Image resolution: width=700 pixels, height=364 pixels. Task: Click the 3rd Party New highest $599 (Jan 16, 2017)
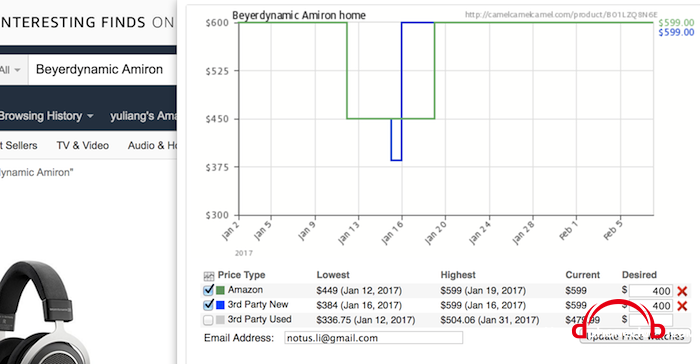[x=483, y=305]
